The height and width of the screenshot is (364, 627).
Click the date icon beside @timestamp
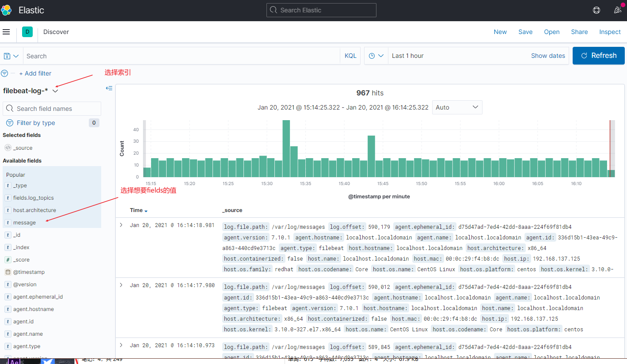(x=8, y=272)
